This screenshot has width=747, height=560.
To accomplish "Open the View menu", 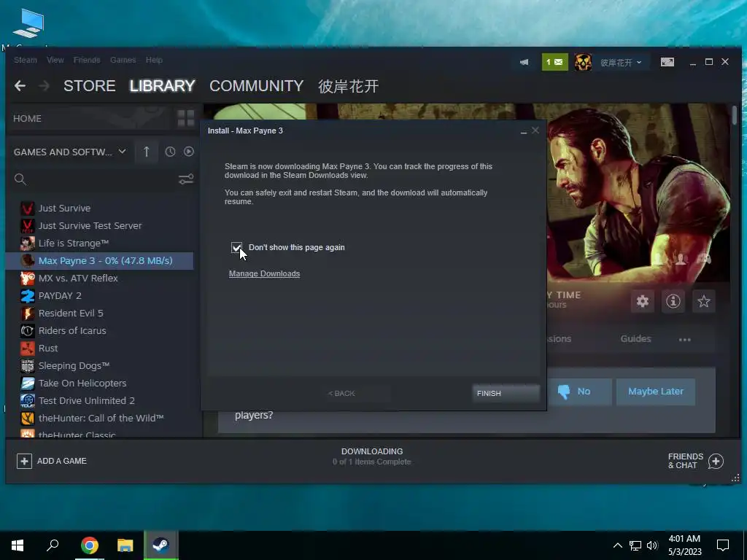I will click(55, 60).
